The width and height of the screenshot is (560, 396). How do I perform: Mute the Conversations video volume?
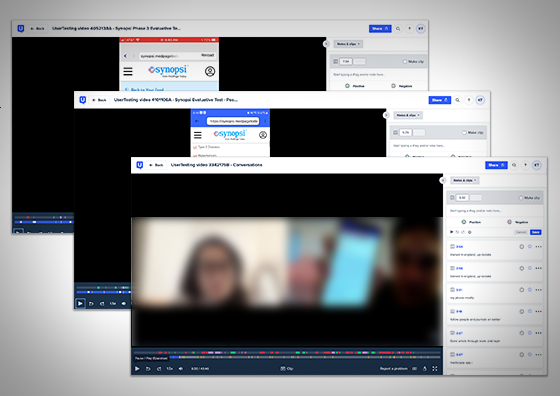[x=181, y=369]
